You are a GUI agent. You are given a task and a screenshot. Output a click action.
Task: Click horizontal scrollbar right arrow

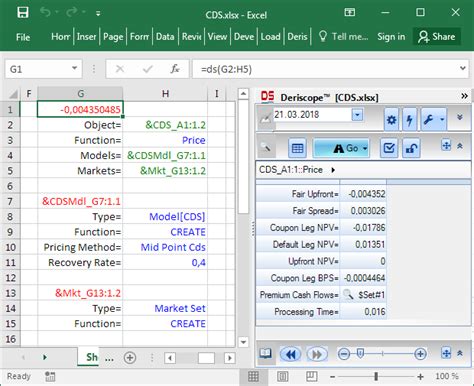229,358
